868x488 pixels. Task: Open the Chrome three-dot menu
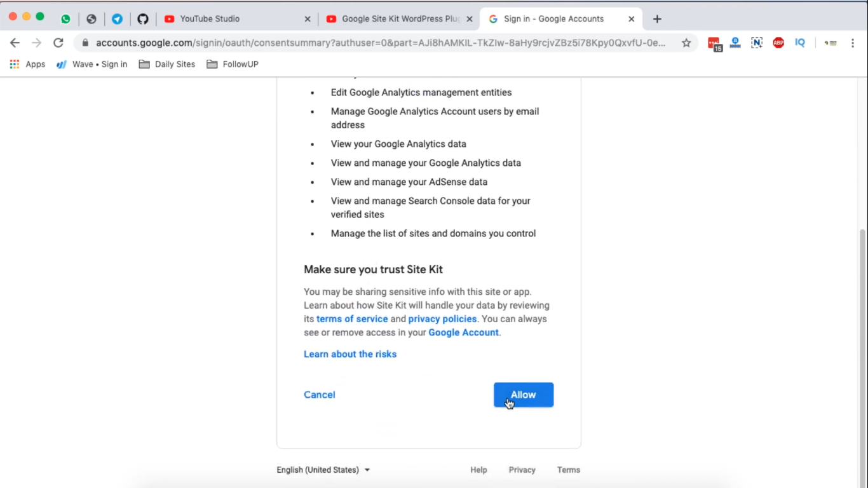click(x=853, y=43)
